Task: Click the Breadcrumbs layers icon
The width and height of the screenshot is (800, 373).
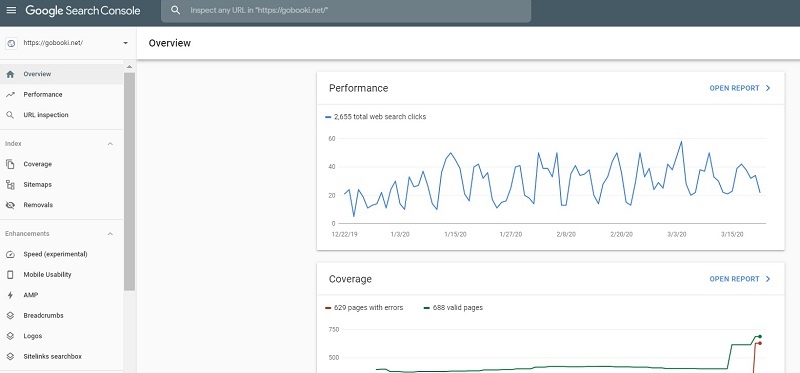Action: click(10, 315)
